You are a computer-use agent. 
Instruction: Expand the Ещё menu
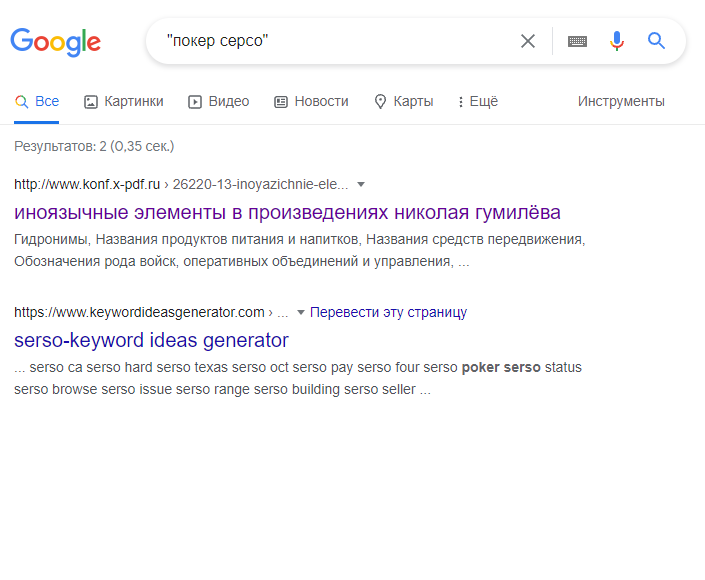pos(477,102)
